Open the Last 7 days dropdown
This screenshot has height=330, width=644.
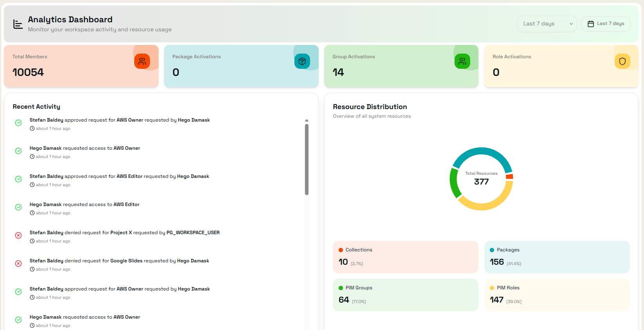[547, 24]
